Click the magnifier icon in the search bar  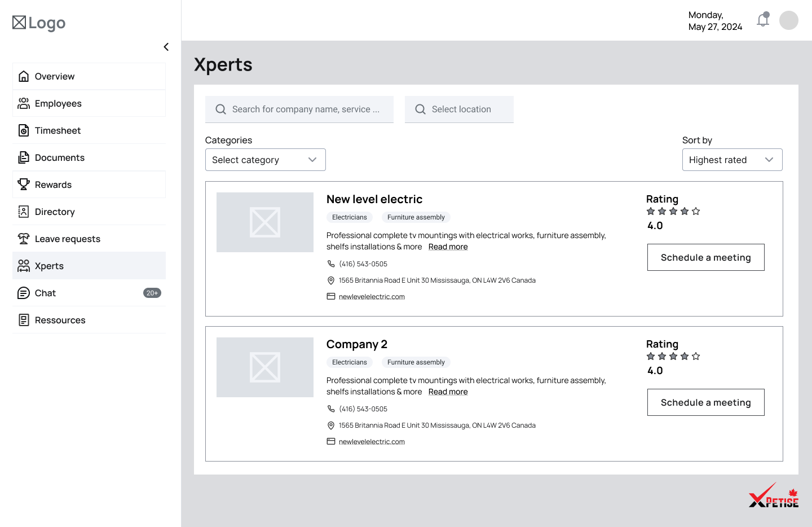pos(220,109)
